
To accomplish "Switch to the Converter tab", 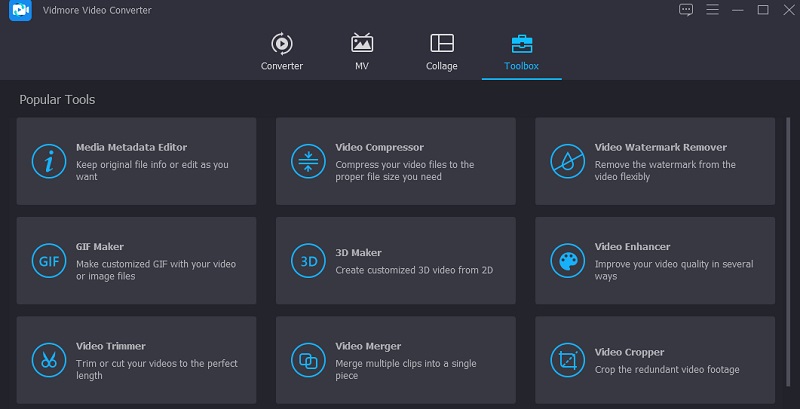I will (x=282, y=53).
